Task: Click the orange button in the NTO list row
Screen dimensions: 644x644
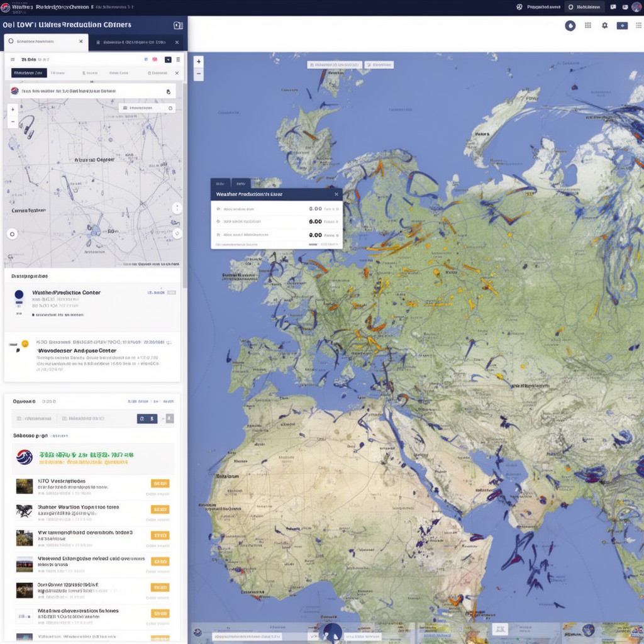Action: tap(160, 484)
